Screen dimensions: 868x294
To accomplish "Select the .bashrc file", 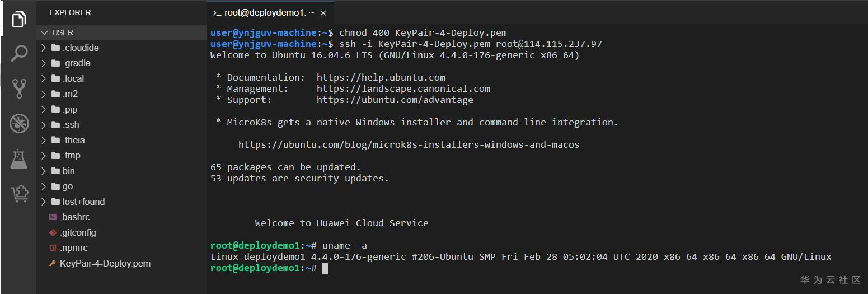I will click(x=76, y=217).
